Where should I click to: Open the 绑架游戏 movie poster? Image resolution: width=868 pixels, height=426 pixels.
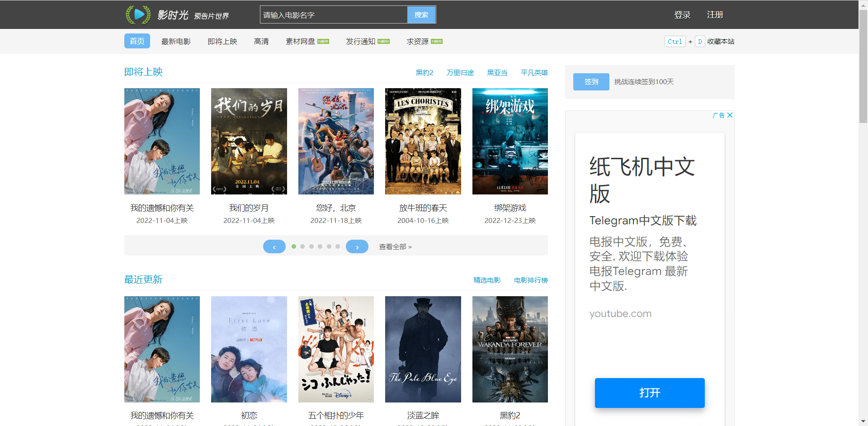point(510,141)
